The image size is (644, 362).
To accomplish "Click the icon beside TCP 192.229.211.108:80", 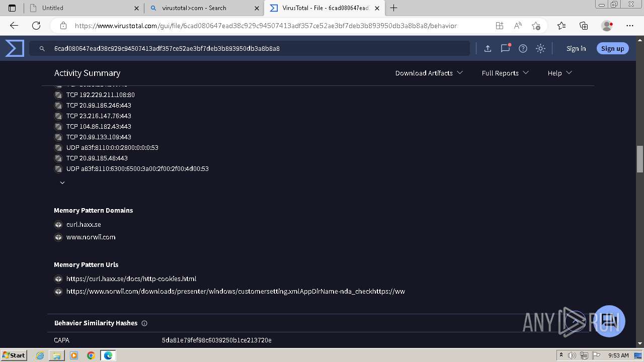I will (x=58, y=95).
